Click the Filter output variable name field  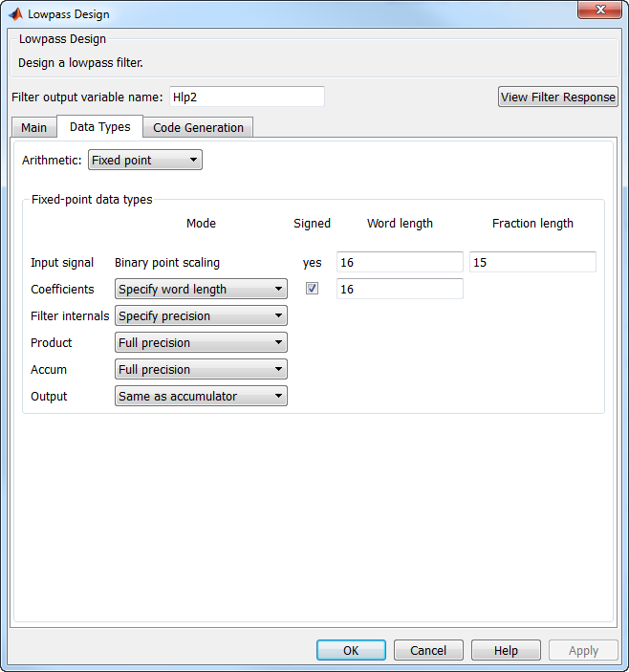[x=247, y=97]
